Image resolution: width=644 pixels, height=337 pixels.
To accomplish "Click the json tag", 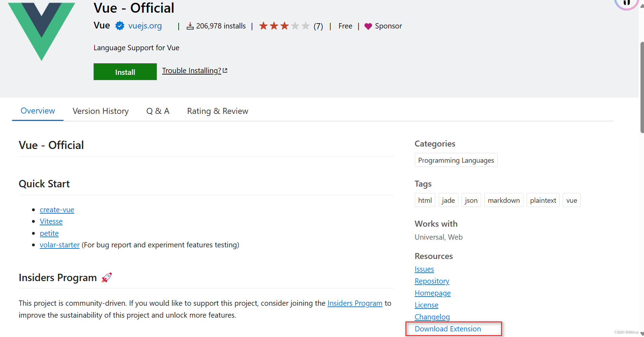I will click(x=471, y=200).
